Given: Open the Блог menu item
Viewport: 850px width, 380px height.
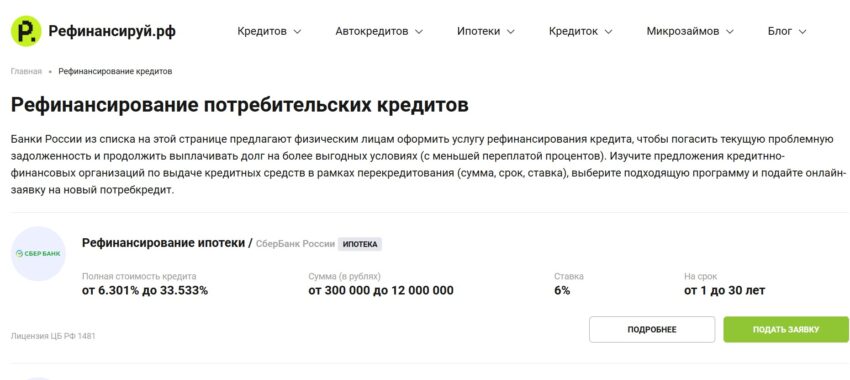Looking at the screenshot, I should tap(780, 31).
